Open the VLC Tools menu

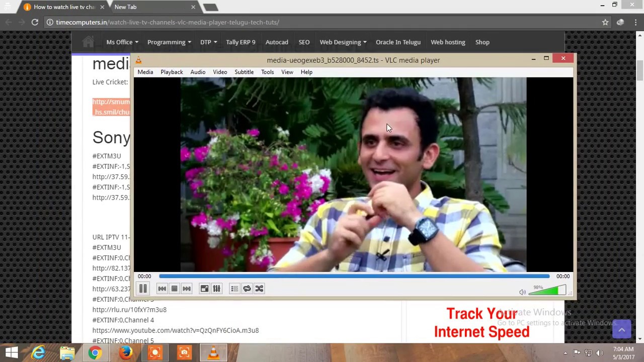coord(267,72)
